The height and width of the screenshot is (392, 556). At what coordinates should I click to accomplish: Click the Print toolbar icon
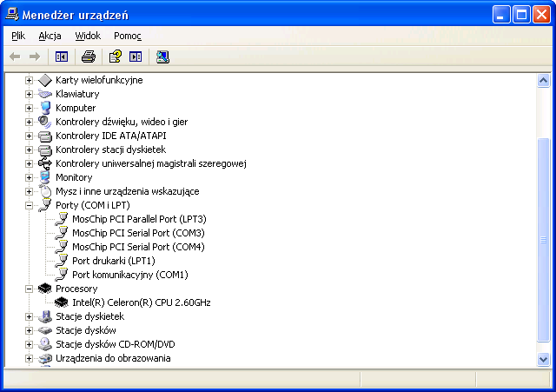(x=89, y=56)
